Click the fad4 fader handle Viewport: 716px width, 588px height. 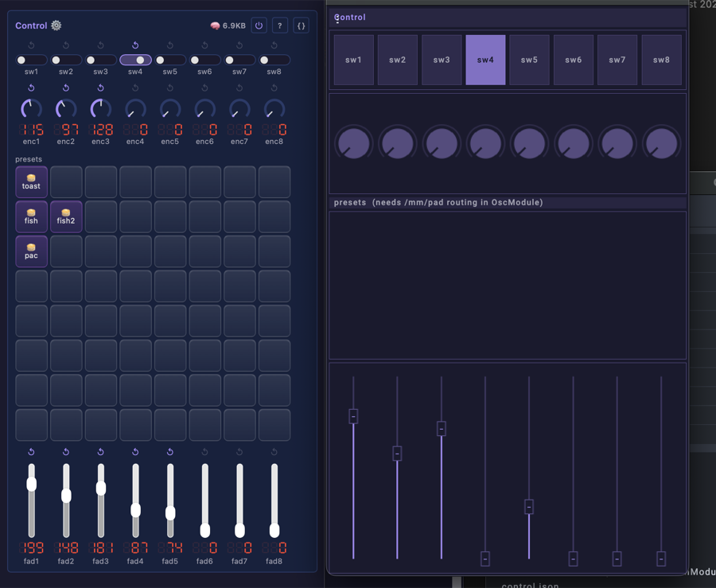click(x=135, y=510)
